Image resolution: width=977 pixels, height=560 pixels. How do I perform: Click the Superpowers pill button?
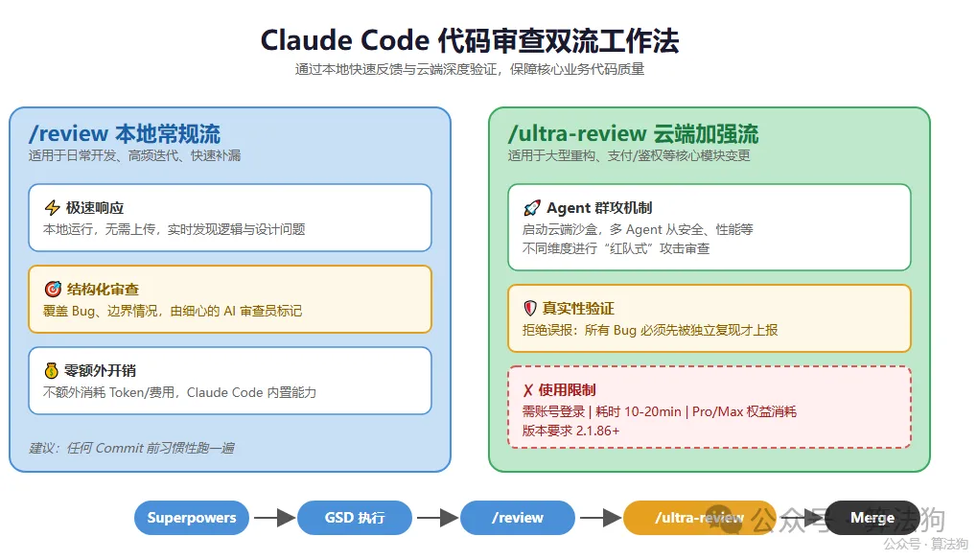[x=192, y=518]
